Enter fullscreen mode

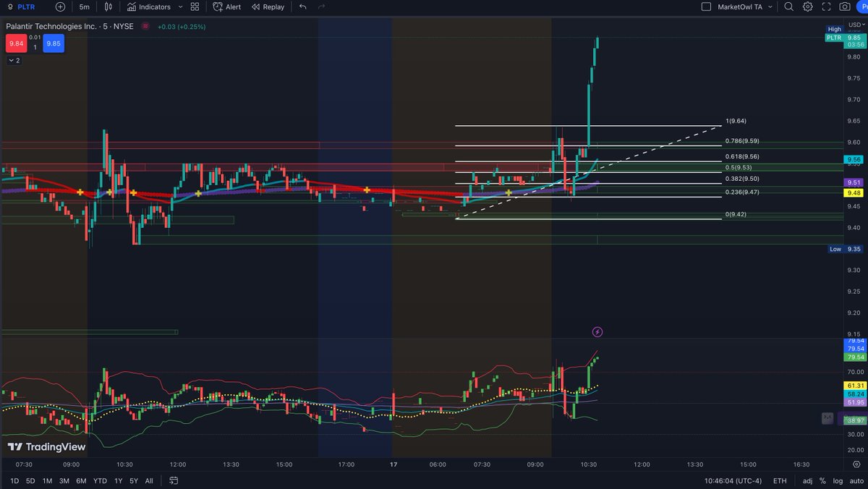click(x=825, y=7)
